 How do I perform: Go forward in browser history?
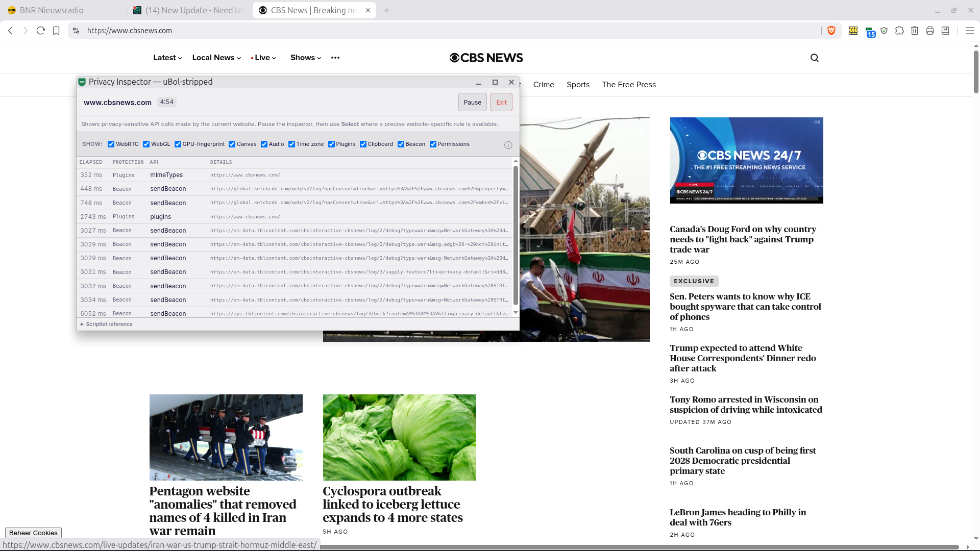point(26,31)
